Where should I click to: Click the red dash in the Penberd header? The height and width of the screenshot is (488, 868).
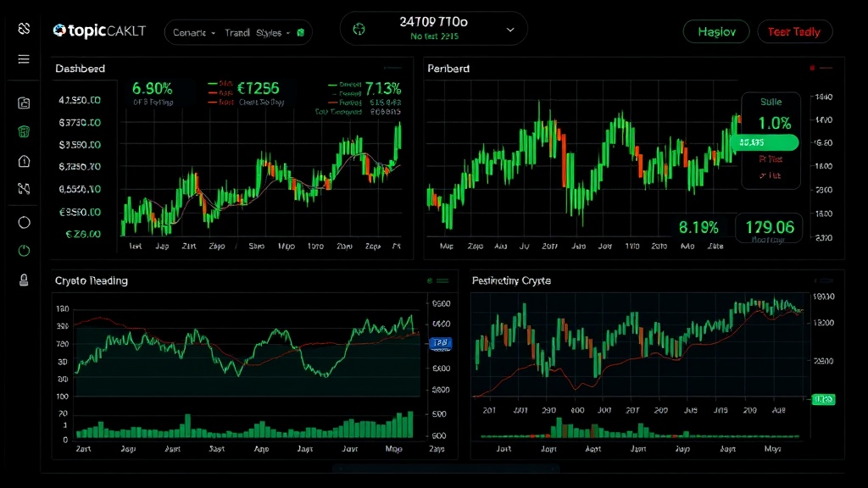coord(826,68)
